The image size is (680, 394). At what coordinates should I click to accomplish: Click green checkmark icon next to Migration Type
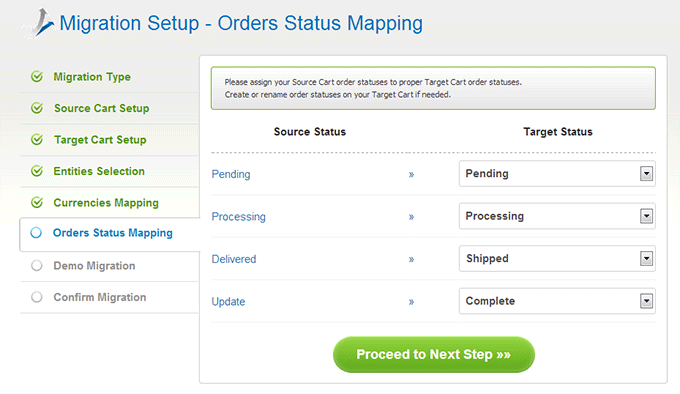(x=37, y=77)
